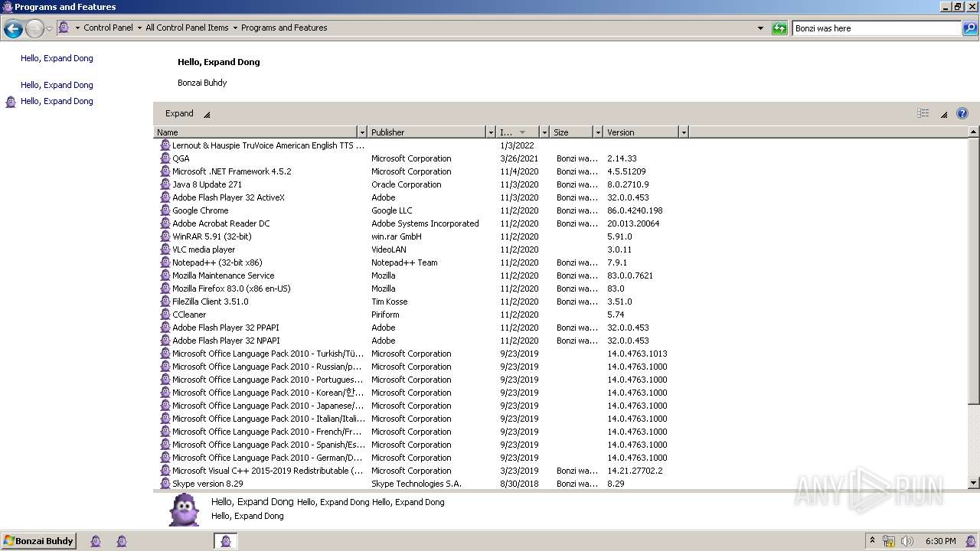The width and height of the screenshot is (980, 551).
Task: Click the Bonzai Buhdy Start button
Action: click(38, 541)
